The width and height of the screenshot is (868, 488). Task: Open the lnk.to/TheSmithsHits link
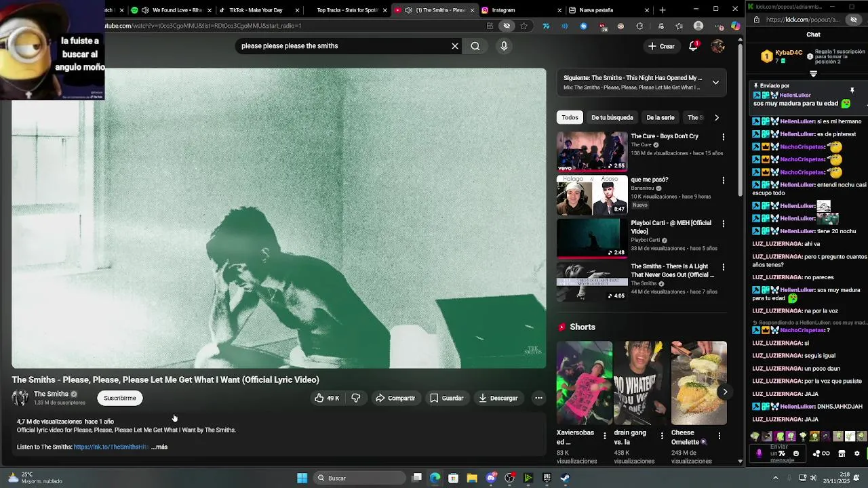111,447
